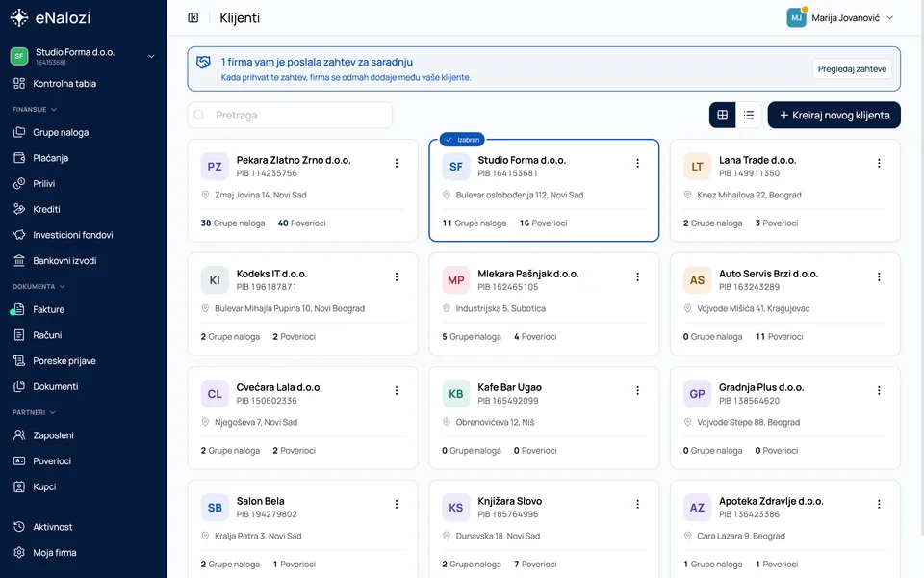Switch to list view

[x=749, y=115]
